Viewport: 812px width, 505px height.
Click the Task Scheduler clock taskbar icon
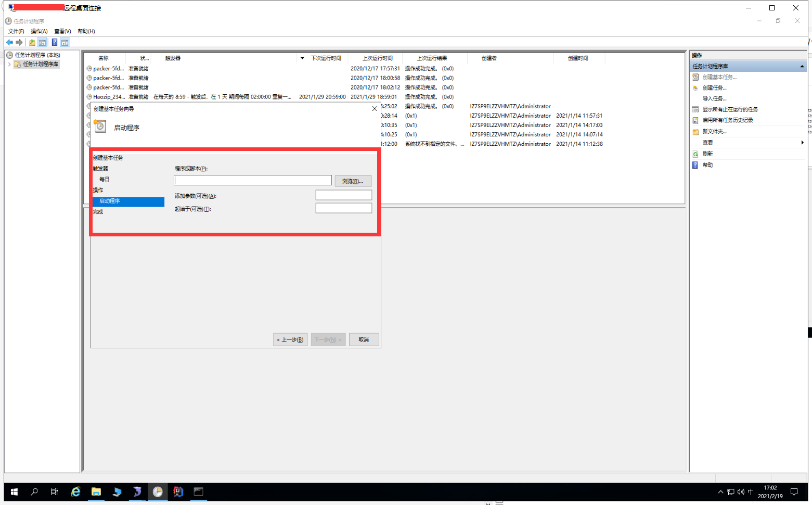pos(158,491)
